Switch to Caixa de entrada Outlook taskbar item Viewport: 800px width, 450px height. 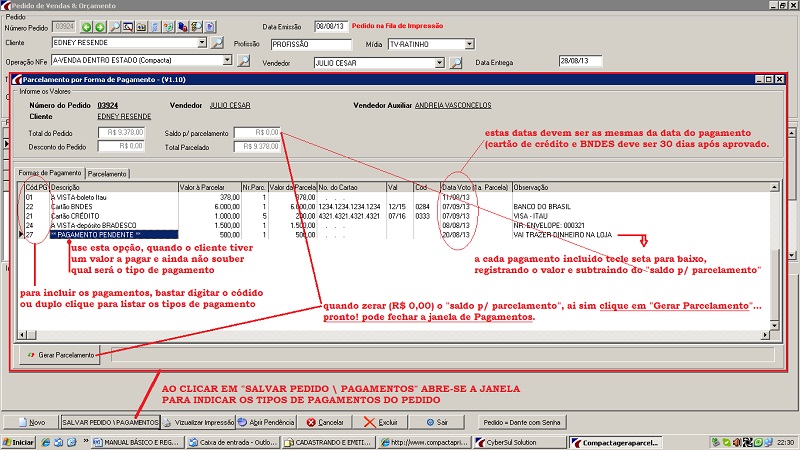(233, 442)
